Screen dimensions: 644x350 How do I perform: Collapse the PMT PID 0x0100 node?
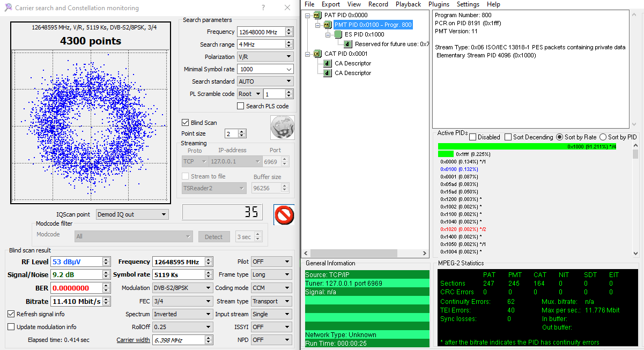[317, 25]
